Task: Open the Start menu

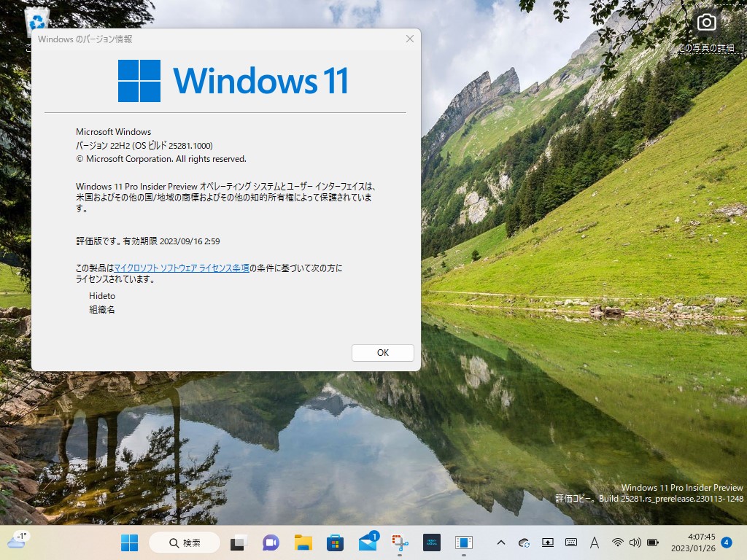Action: pyautogui.click(x=128, y=542)
